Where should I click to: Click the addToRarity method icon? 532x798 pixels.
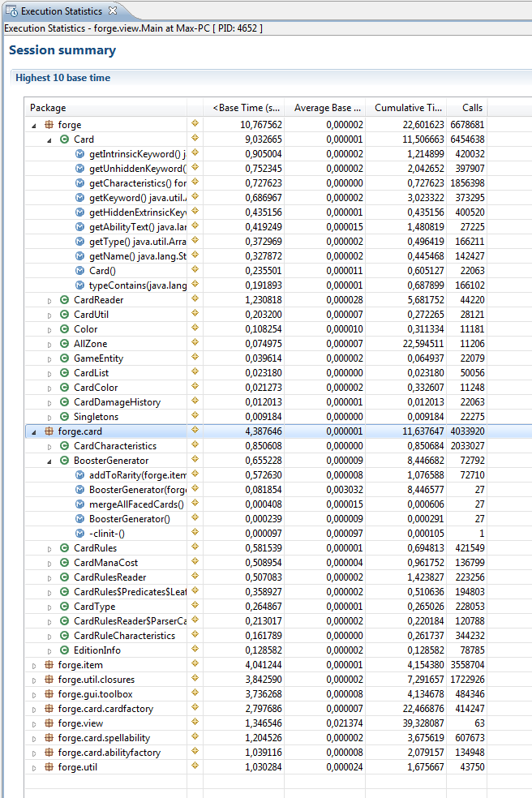pyautogui.click(x=79, y=475)
